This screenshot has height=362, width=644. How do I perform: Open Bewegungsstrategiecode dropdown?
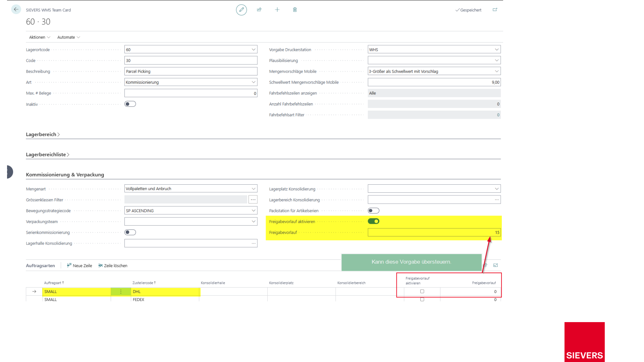coord(254,210)
